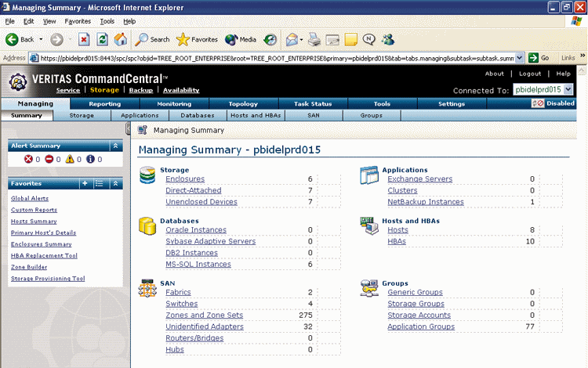Click the blue information alert icon
Image resolution: width=588 pixels, height=368 pixels.
click(90, 159)
